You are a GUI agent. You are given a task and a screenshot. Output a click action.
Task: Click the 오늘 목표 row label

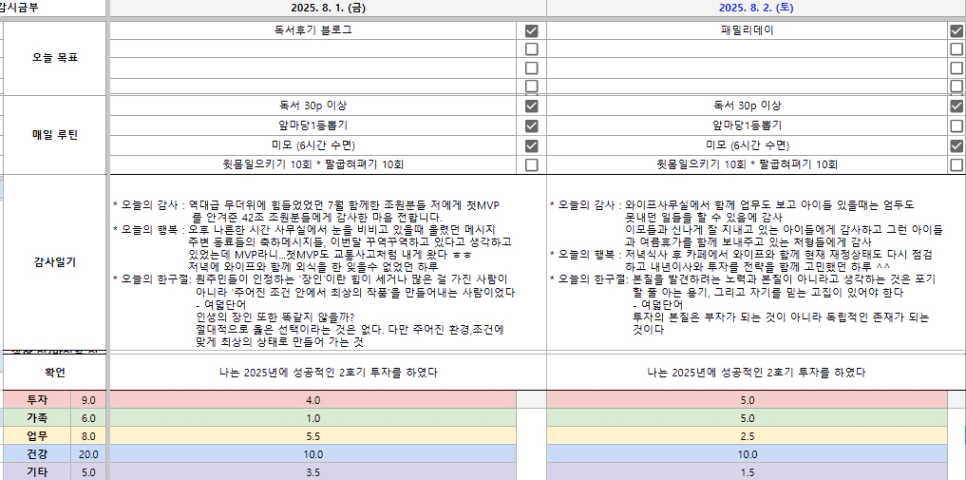[55, 58]
